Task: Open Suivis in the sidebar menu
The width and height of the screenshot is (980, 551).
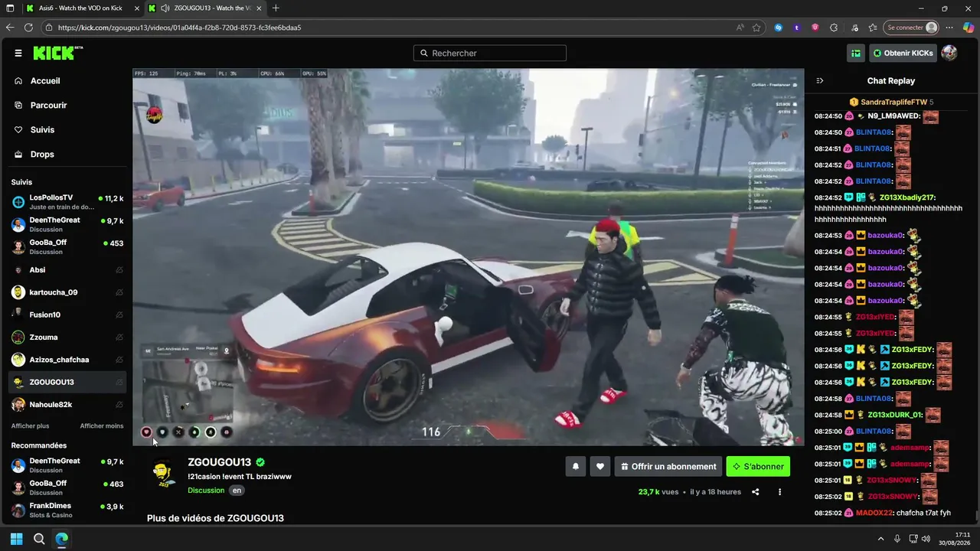Action: click(x=42, y=130)
